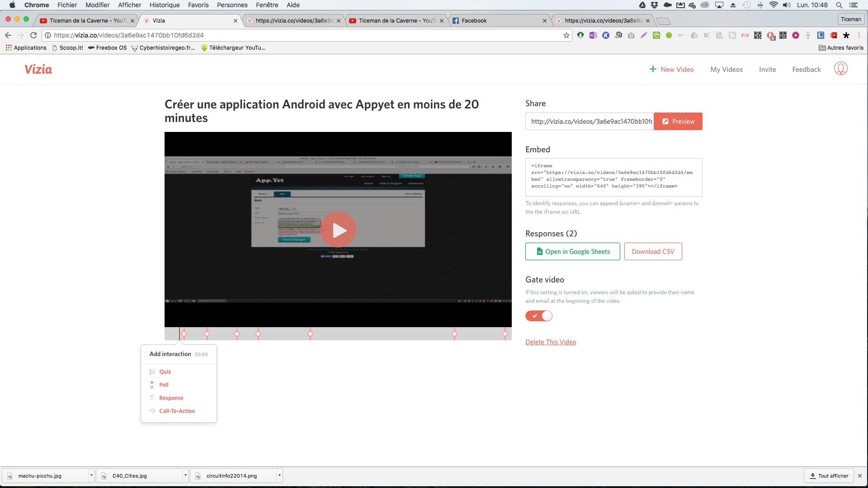
Task: Play the Appyet video
Action: click(338, 230)
